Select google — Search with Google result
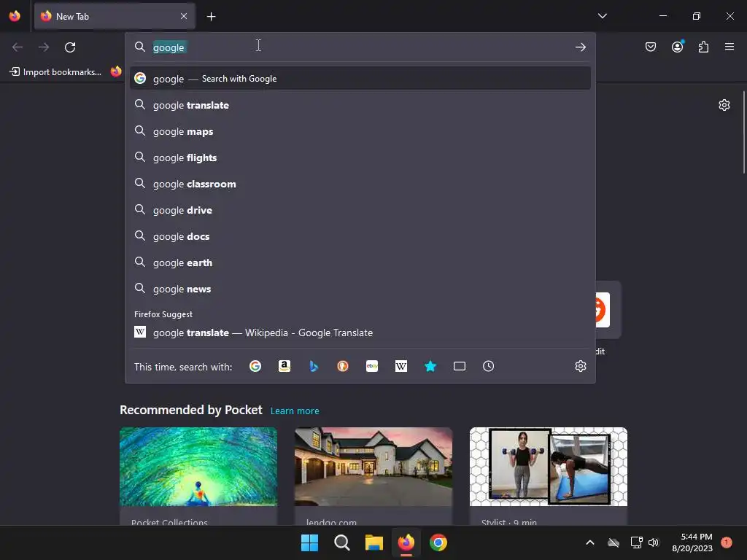 point(360,79)
